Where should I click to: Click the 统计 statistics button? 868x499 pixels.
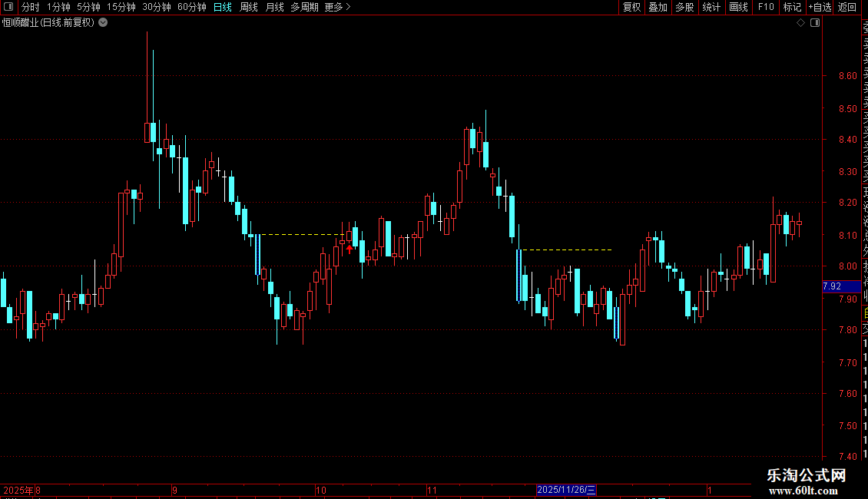point(711,7)
